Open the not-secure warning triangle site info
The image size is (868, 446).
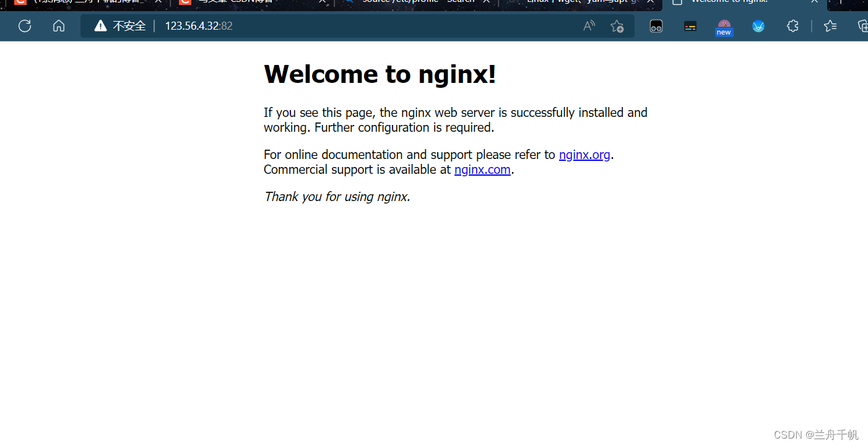pos(100,26)
